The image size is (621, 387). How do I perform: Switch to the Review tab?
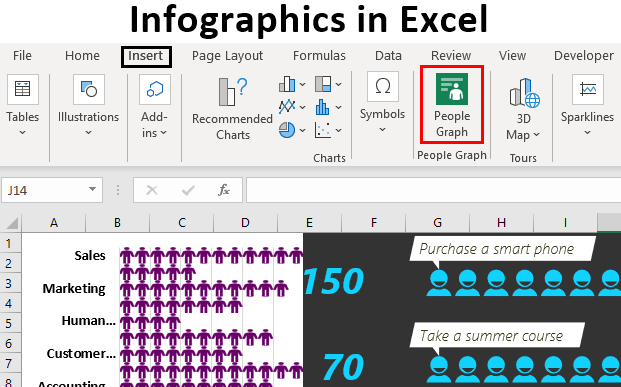click(x=451, y=56)
